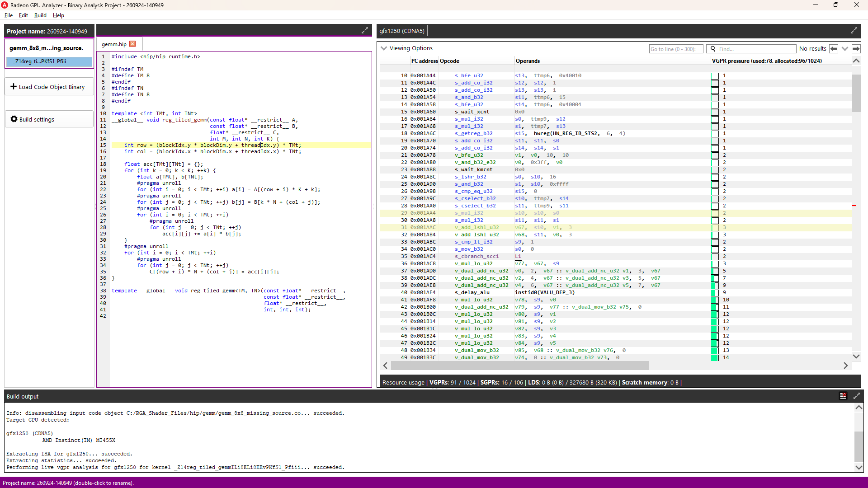
Task: Click the Project name 260924-140949 title
Action: [47, 31]
